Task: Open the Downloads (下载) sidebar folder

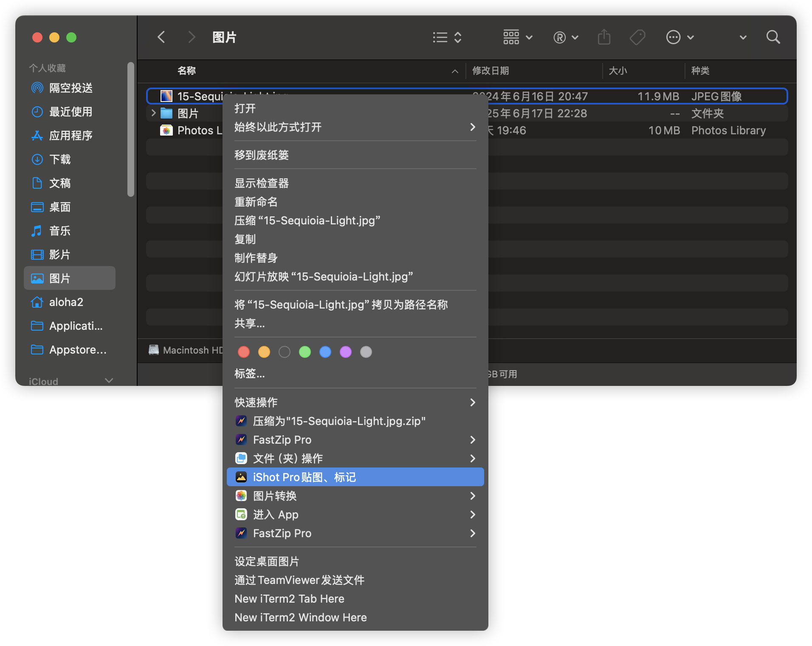Action: click(60, 159)
